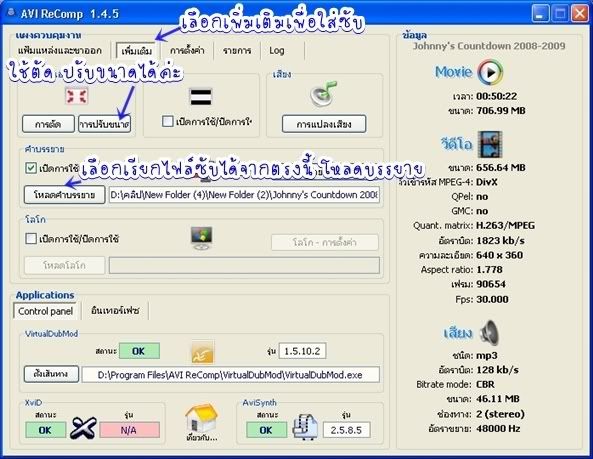Open the รายการ queue tab

click(237, 50)
